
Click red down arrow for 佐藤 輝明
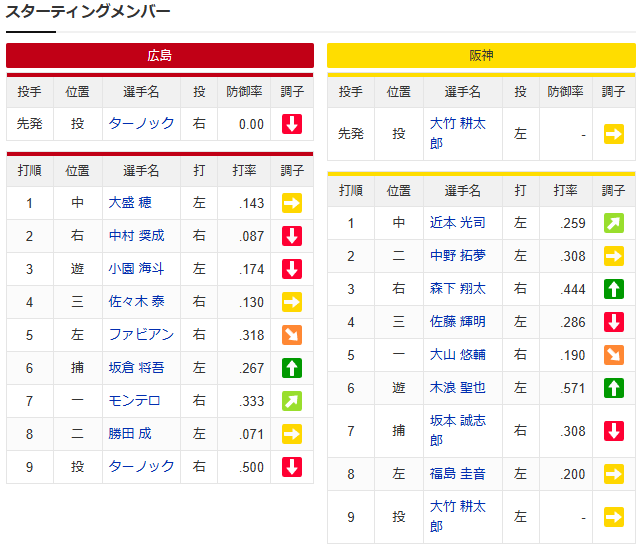[614, 322]
